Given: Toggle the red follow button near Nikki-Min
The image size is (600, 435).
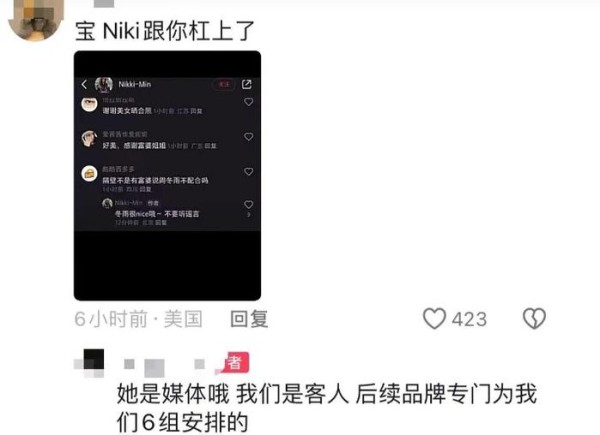Looking at the screenshot, I should click(x=224, y=84).
